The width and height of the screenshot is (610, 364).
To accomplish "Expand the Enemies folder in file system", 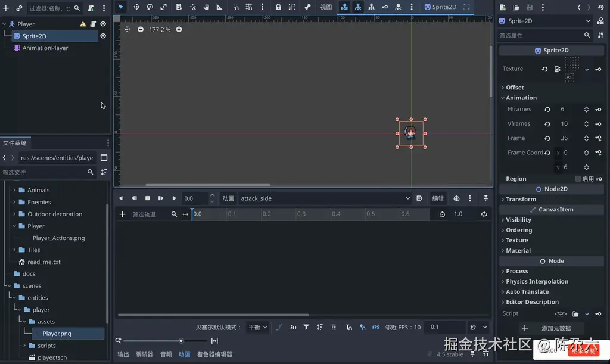I will [14, 202].
